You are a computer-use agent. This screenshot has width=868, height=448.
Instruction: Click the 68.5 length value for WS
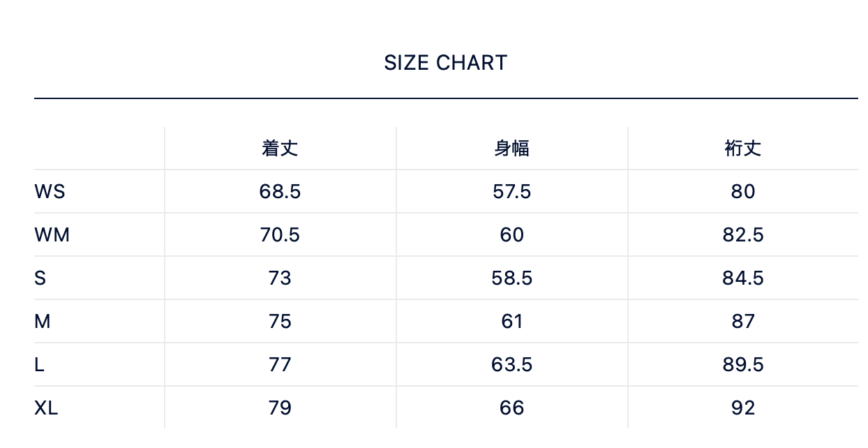coord(280,191)
